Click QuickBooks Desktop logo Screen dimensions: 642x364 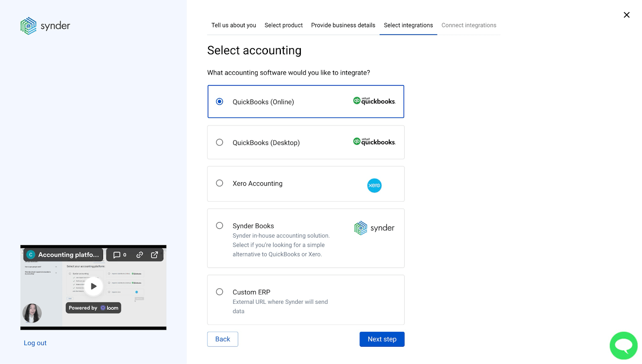click(x=374, y=142)
